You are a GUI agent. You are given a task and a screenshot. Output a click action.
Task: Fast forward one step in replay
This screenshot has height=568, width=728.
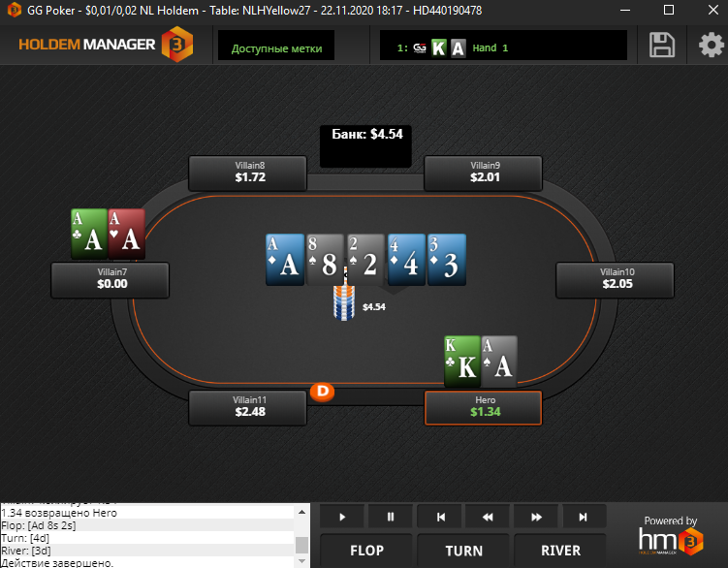[536, 517]
